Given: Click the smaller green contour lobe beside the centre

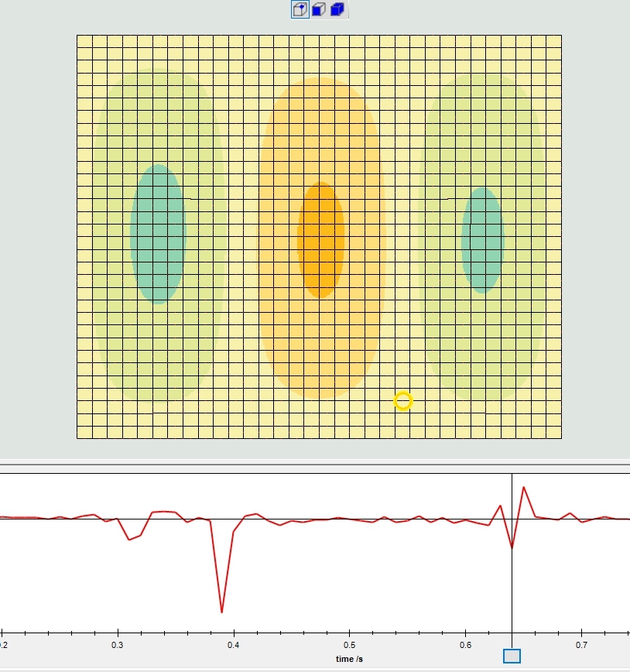Looking at the screenshot, I should click(483, 240).
